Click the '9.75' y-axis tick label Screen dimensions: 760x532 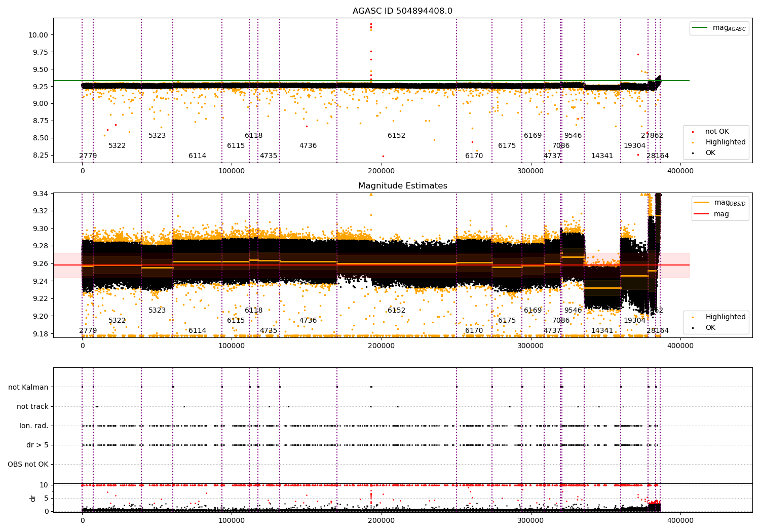coord(41,52)
